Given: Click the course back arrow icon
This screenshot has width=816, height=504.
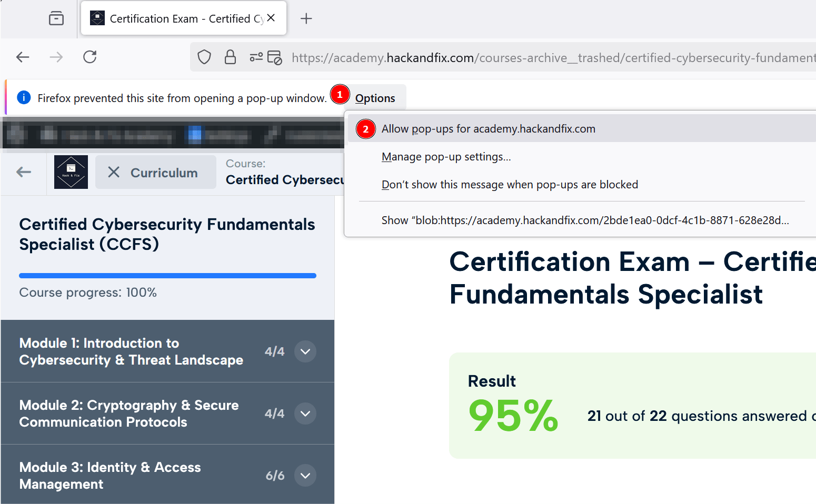Looking at the screenshot, I should click(x=24, y=172).
